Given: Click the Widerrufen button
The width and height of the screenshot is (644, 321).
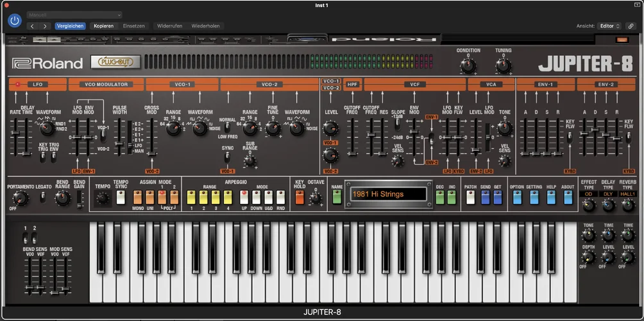Looking at the screenshot, I should click(169, 26).
